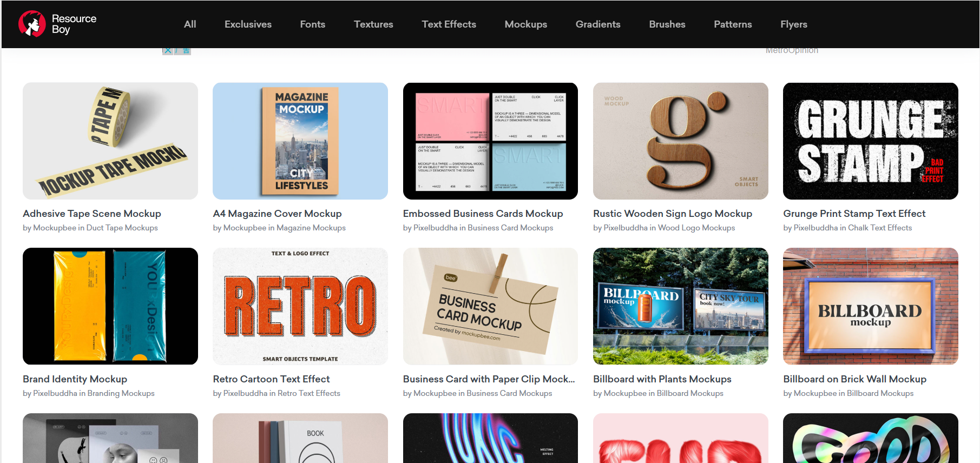Click Mockupbee author under A4 Magazine Cover
The height and width of the screenshot is (463, 980).
(x=245, y=228)
